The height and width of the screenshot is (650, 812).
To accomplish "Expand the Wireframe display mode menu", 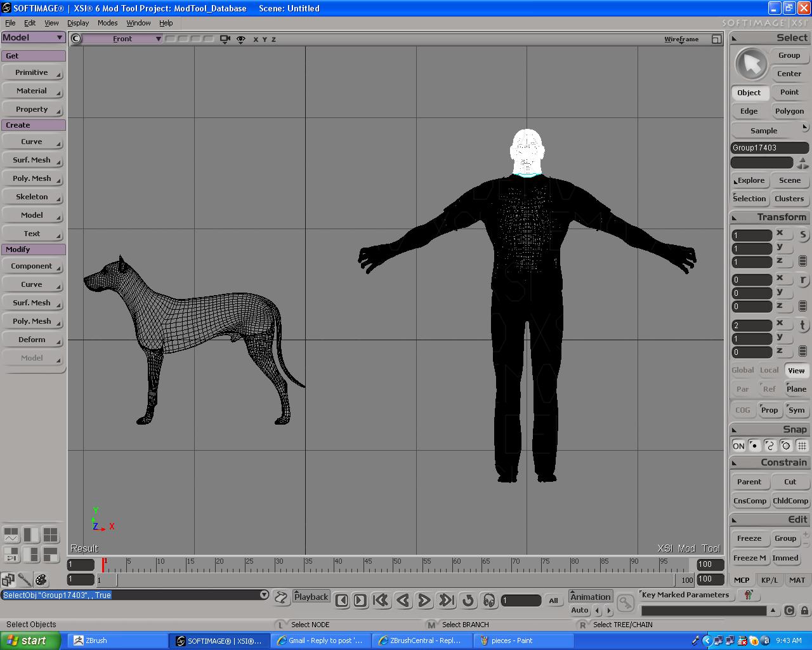I will click(x=681, y=39).
